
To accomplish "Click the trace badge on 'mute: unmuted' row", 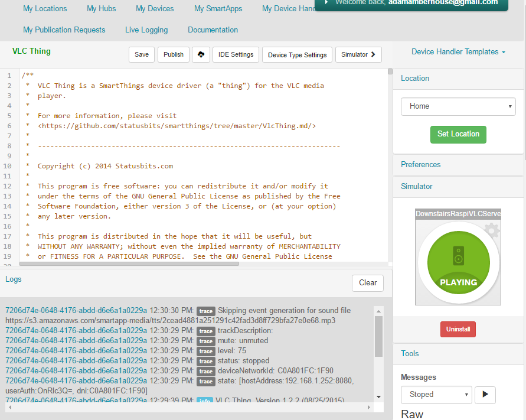I will (x=205, y=341).
